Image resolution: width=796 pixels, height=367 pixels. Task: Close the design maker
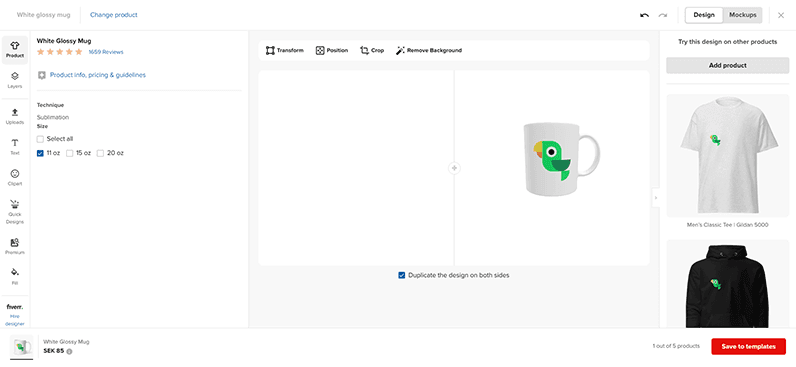pyautogui.click(x=781, y=15)
